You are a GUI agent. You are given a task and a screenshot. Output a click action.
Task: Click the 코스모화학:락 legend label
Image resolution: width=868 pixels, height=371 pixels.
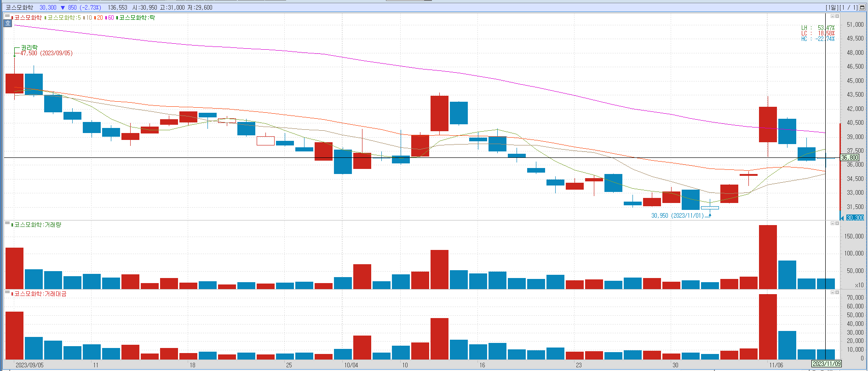pos(137,17)
